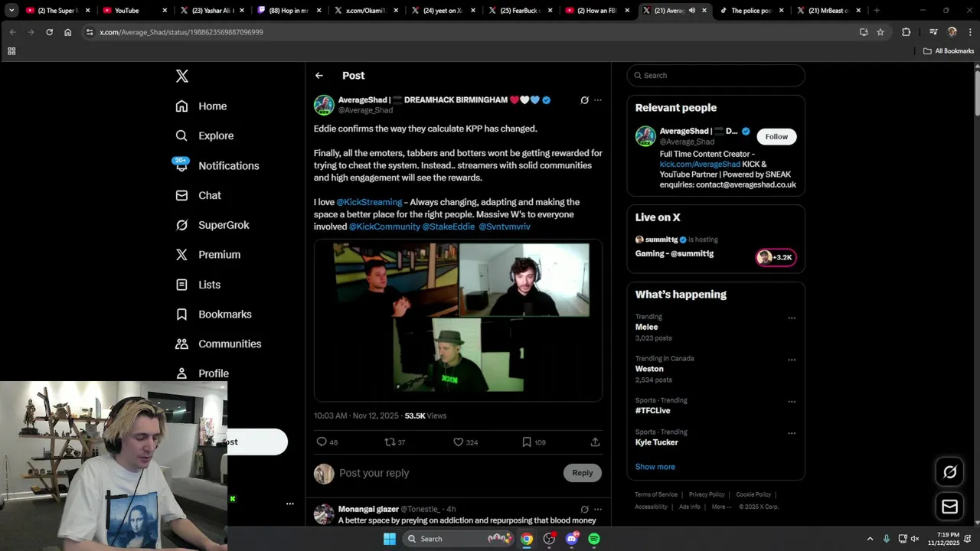Open SuperGrok from the sidebar
The height and width of the screenshot is (551, 980).
(x=212, y=225)
